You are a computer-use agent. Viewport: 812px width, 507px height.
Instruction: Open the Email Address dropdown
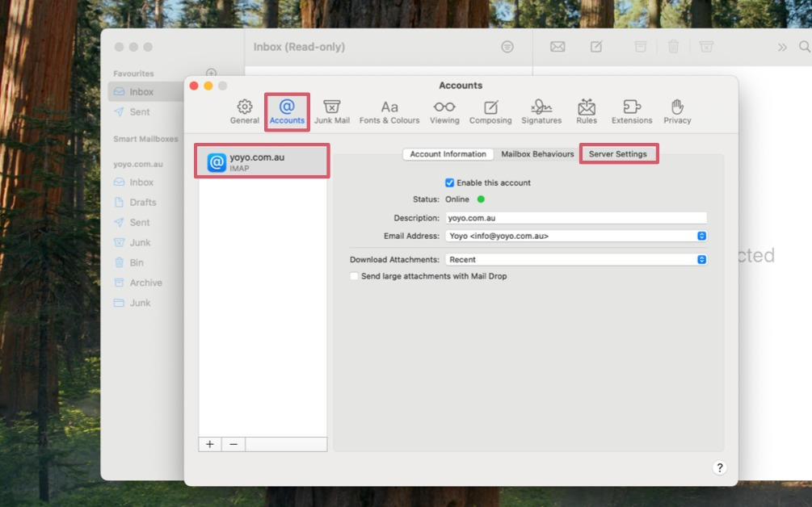coord(576,236)
